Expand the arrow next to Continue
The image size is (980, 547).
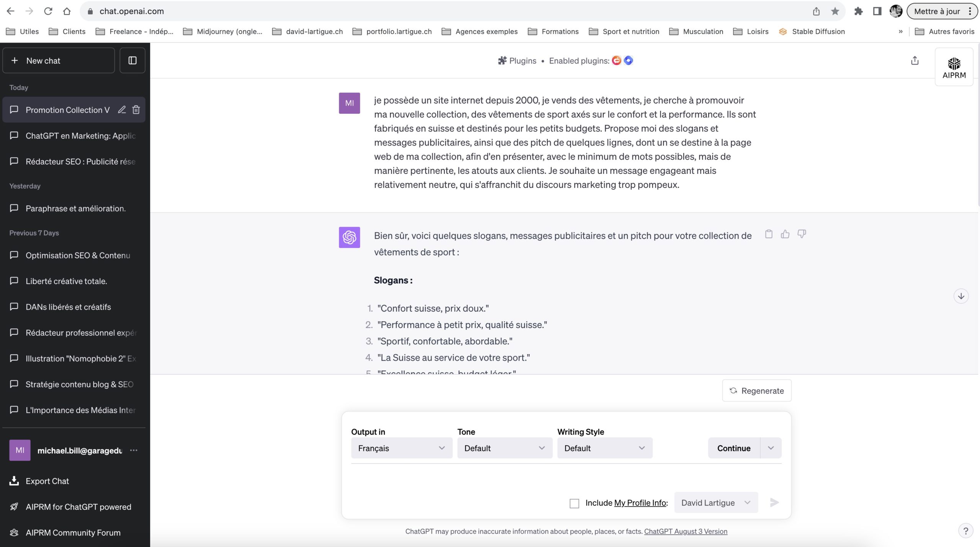771,448
